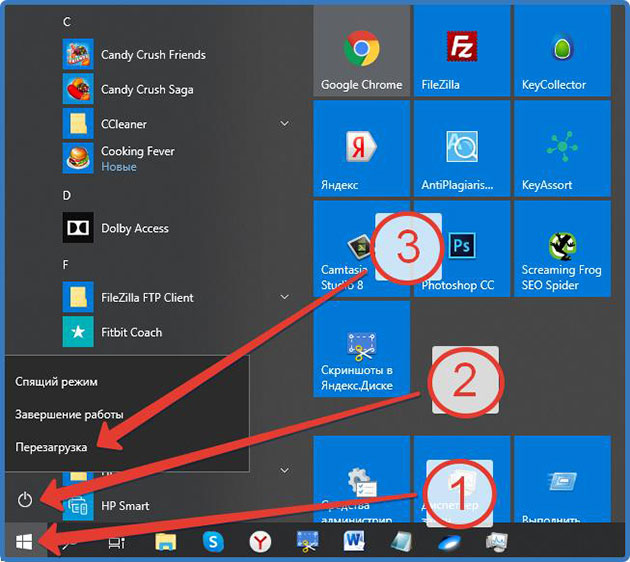630x562 pixels.
Task: Open the Photoshop CC tile
Action: [x=462, y=249]
